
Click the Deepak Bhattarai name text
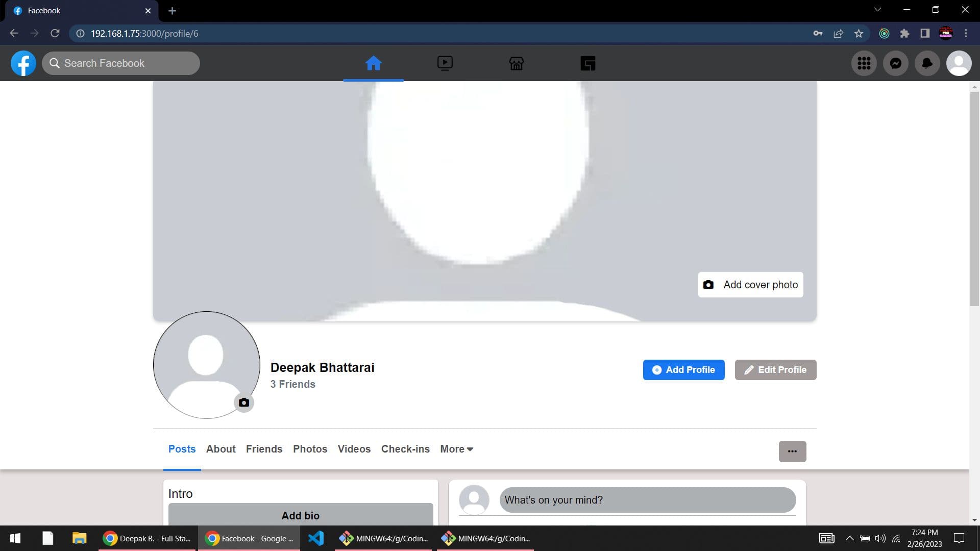tap(322, 367)
